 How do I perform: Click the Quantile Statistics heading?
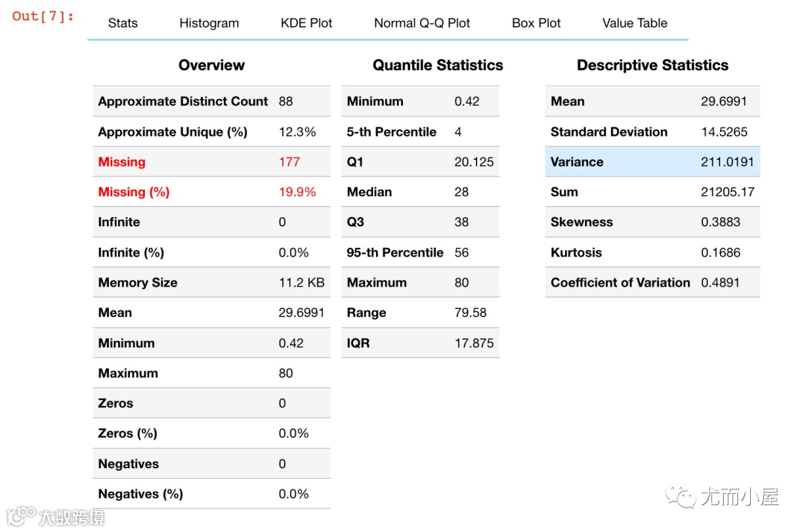438,66
